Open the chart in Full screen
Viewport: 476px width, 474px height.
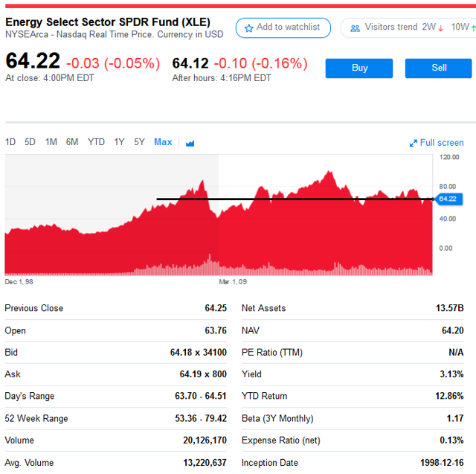point(437,143)
